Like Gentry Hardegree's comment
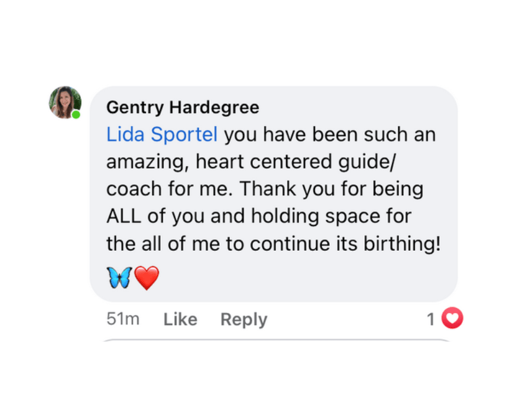The image size is (532, 414). 180,319
